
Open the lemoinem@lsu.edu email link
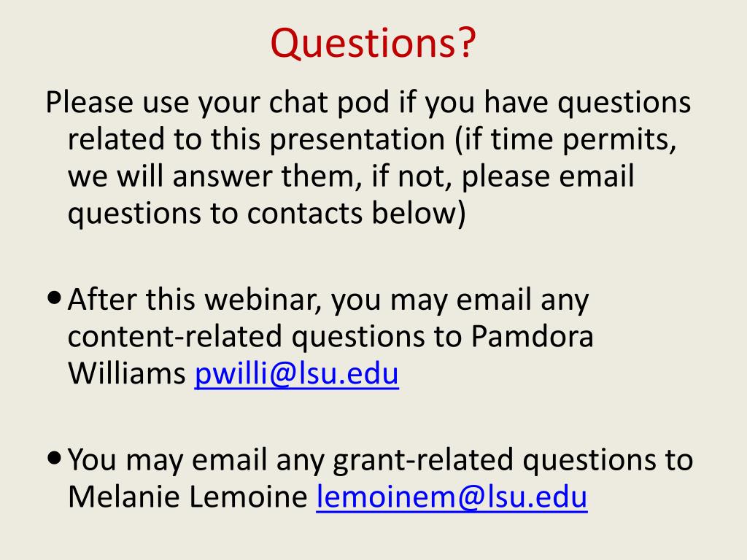(452, 497)
